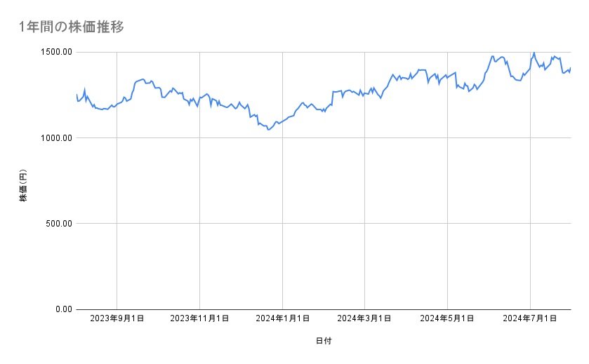589x364 pixels.
Task: Select the vertical axis title 株価(円)
Action: [23, 186]
